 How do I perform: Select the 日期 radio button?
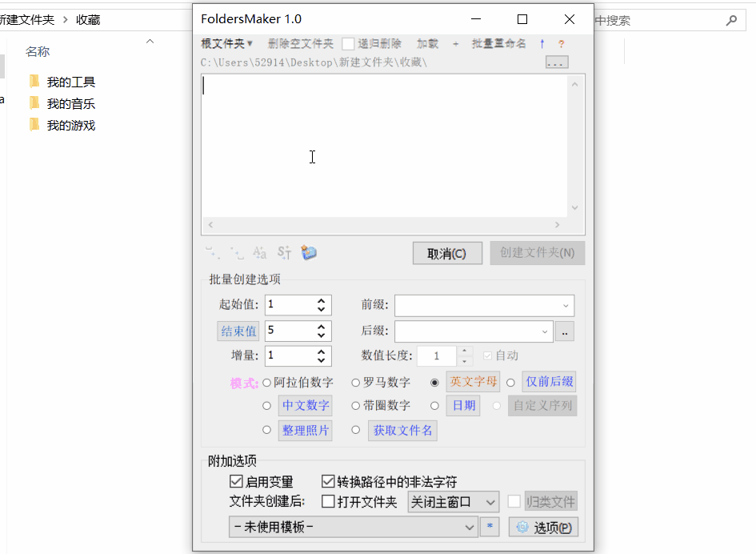(x=434, y=406)
